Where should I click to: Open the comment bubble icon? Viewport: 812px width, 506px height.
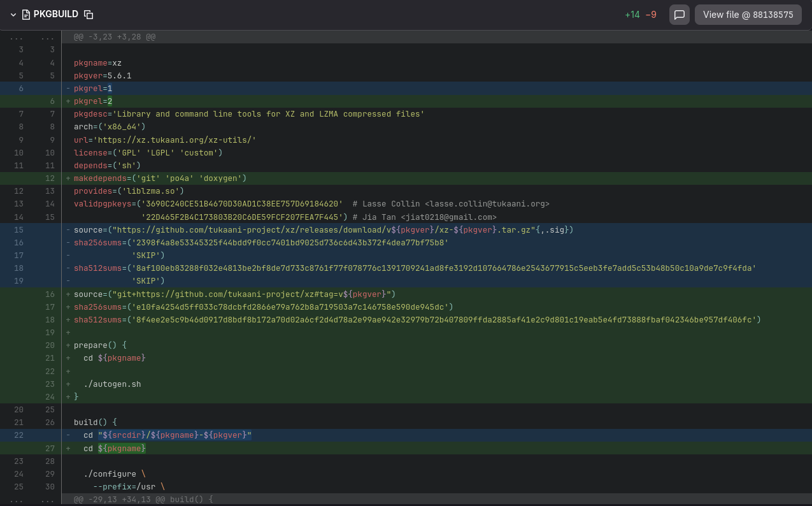pyautogui.click(x=679, y=15)
